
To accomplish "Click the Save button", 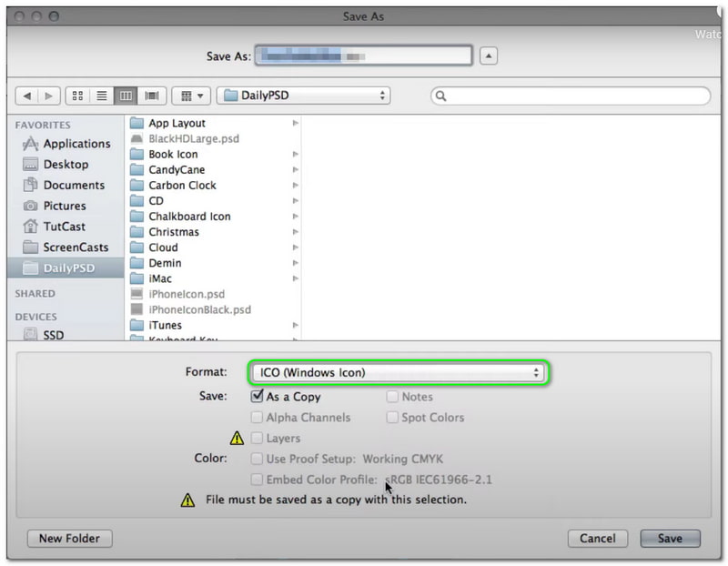I will pos(670,539).
